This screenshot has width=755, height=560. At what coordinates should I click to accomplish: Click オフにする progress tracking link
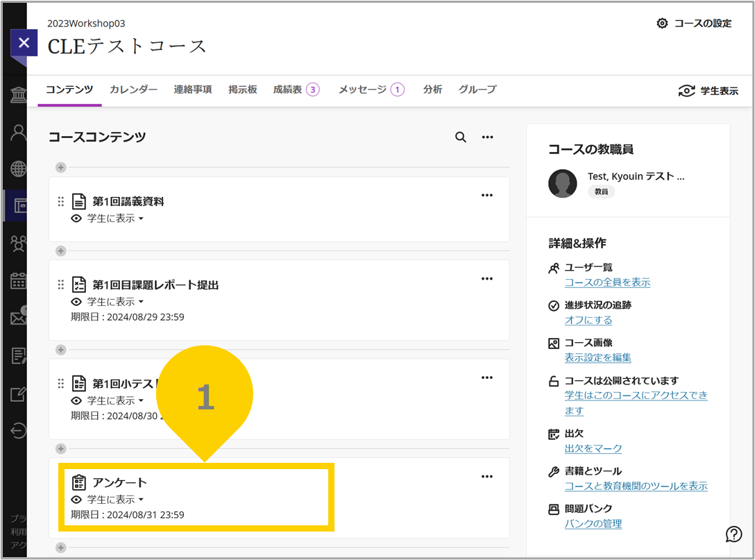(x=588, y=320)
